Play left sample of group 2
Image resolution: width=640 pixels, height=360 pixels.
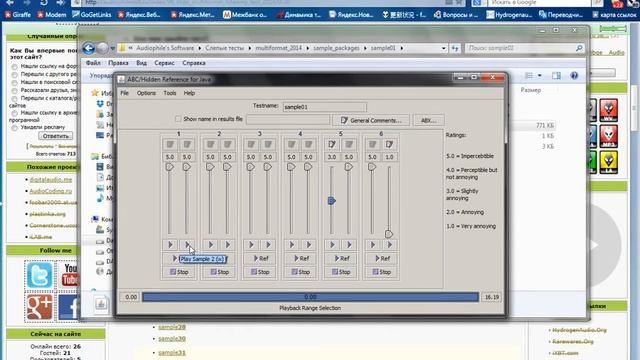(211, 245)
